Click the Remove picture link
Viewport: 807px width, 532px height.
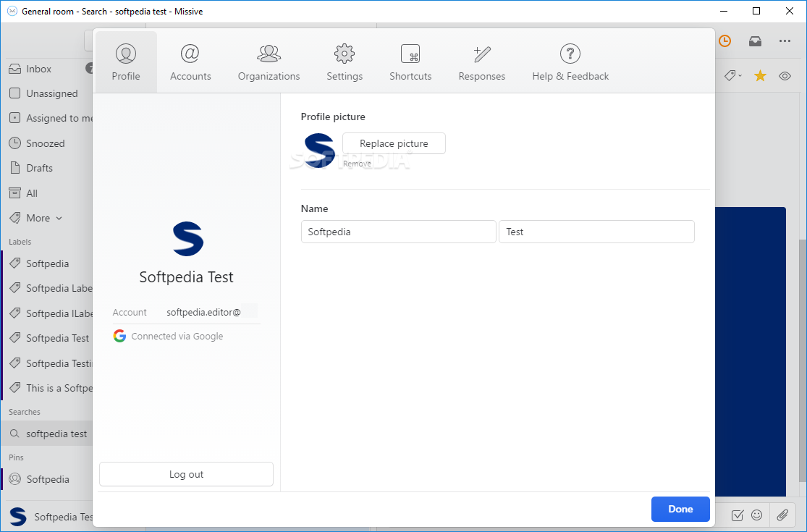358,164
